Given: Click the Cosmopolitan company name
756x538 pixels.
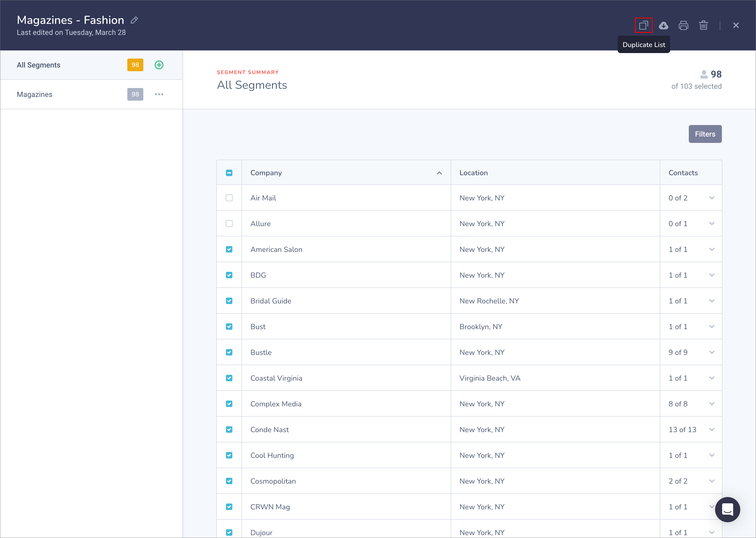Looking at the screenshot, I should 273,481.
